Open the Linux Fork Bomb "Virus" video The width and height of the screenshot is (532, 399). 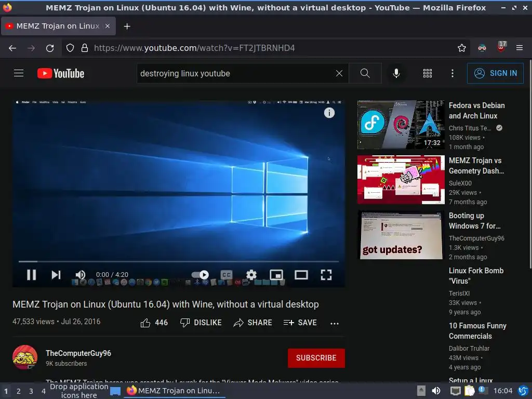coord(476,276)
